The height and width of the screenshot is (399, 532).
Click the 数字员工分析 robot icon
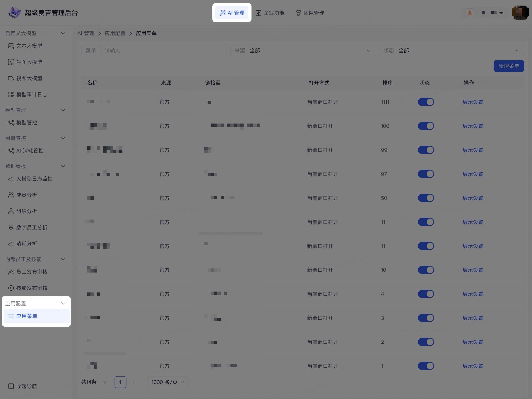[x=11, y=227]
